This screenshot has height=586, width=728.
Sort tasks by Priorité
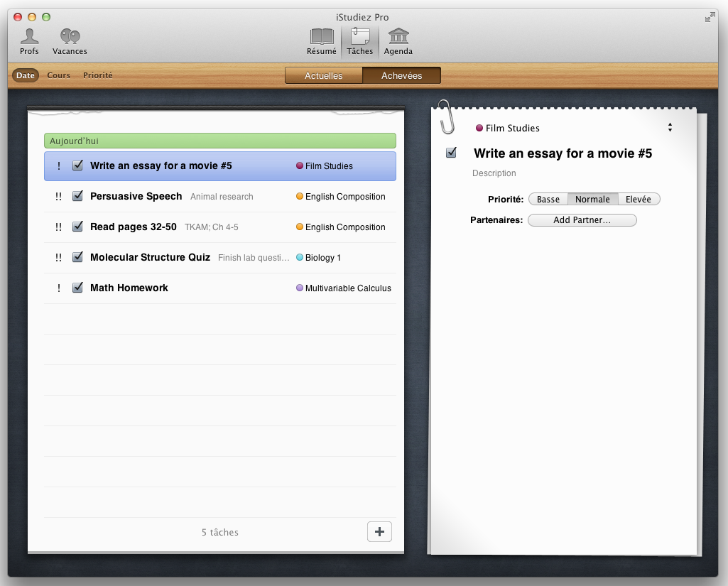[97, 75]
